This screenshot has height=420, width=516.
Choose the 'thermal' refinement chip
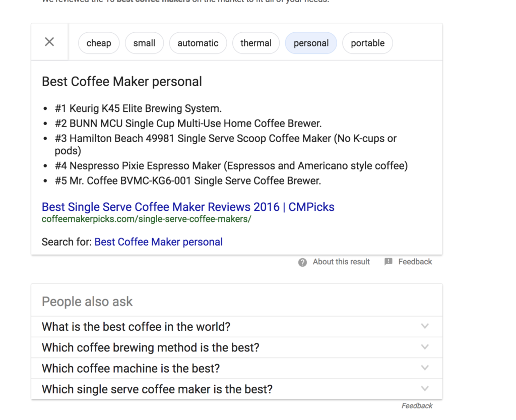255,43
